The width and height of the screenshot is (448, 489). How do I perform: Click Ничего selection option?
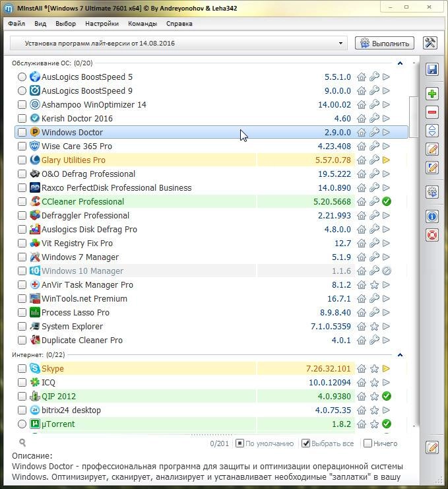(380, 443)
